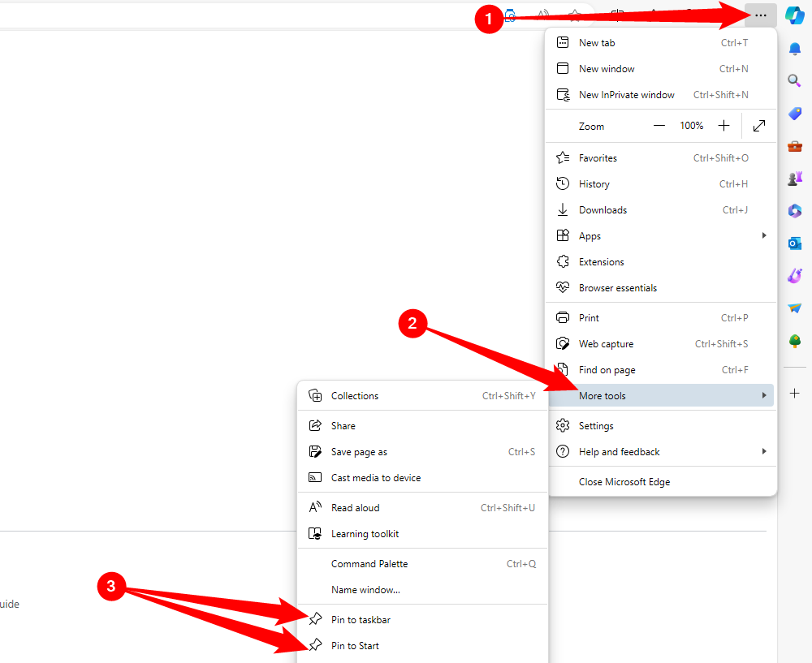The height and width of the screenshot is (663, 812).
Task: Open Drop via the paper plane icon
Action: tap(794, 308)
